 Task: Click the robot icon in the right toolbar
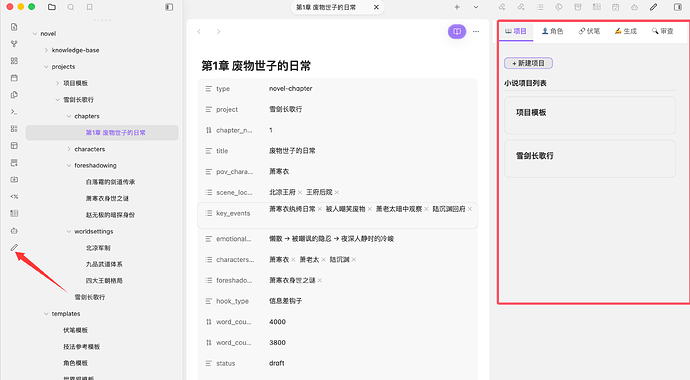[x=635, y=7]
